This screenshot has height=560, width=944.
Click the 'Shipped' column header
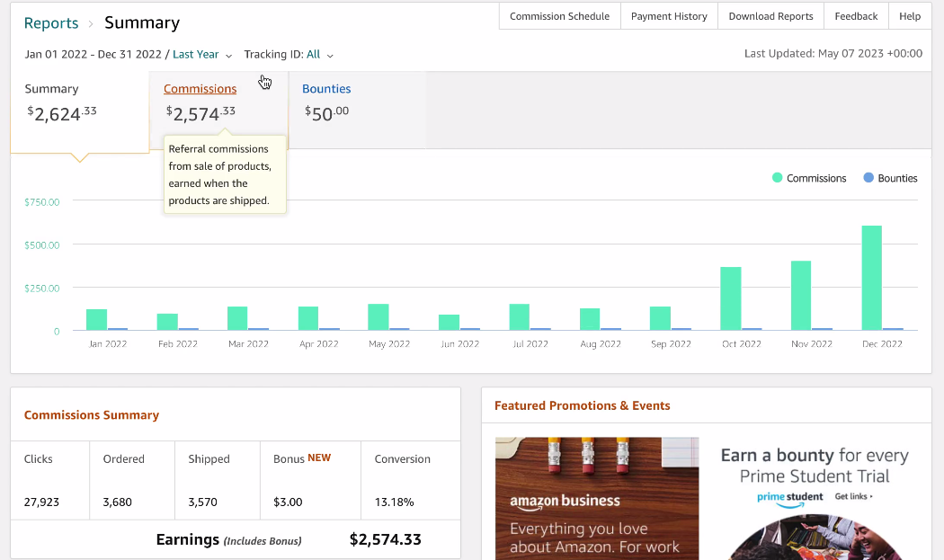pos(209,458)
